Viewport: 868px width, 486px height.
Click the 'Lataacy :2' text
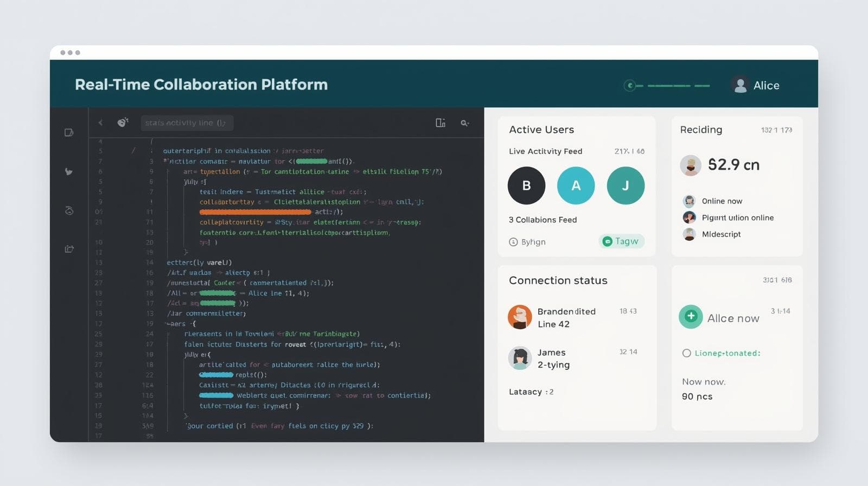click(x=531, y=392)
